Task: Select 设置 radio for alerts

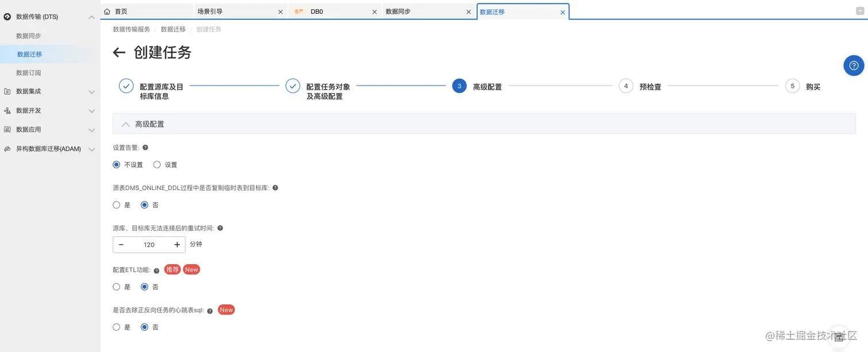Action: coord(157,165)
